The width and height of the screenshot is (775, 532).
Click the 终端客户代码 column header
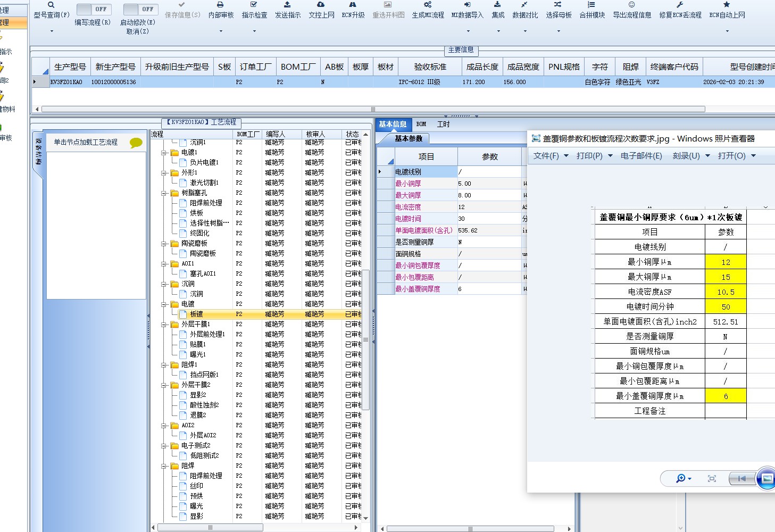(x=674, y=67)
